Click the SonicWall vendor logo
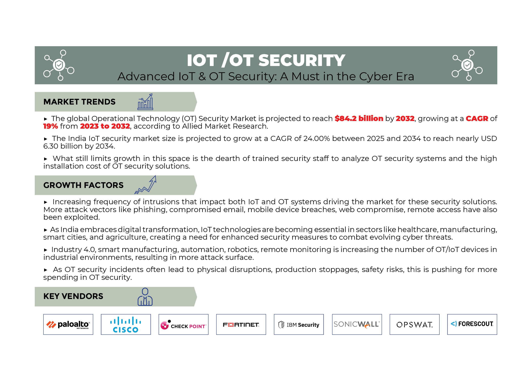 coord(357,324)
